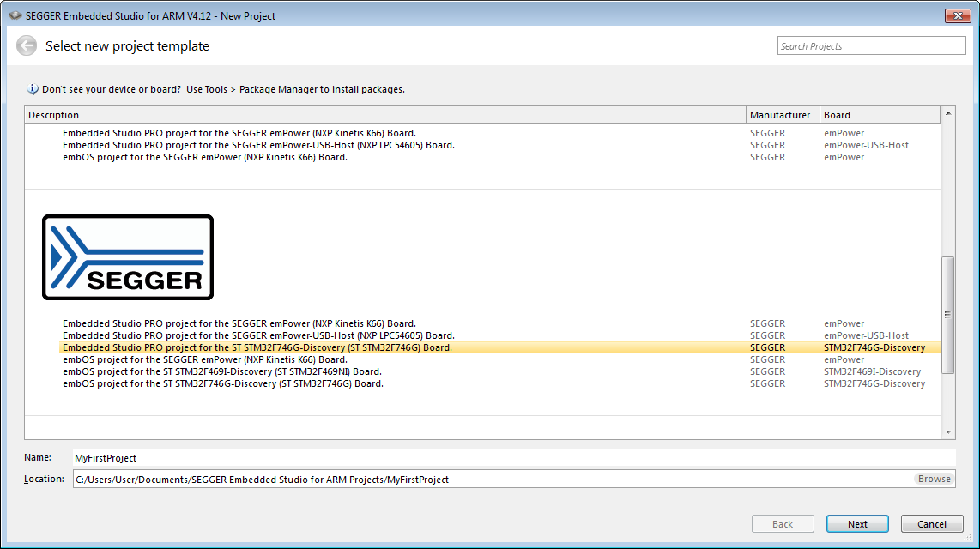The height and width of the screenshot is (549, 980).
Task: Select lower Embedded Studio PRO emPower Kinetis K66 project
Action: (x=499, y=323)
